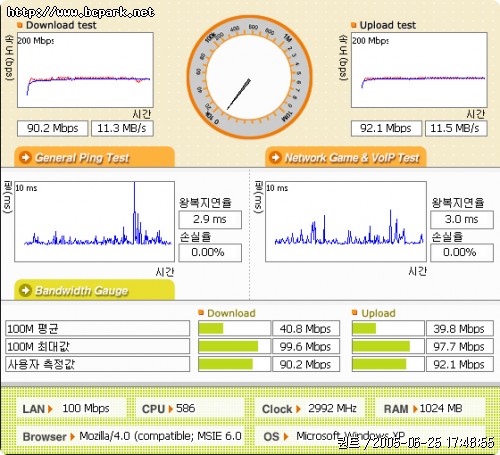Click the Microsoft Windows XP text
Image resolution: width=500 pixels, height=455 pixels.
[351, 436]
